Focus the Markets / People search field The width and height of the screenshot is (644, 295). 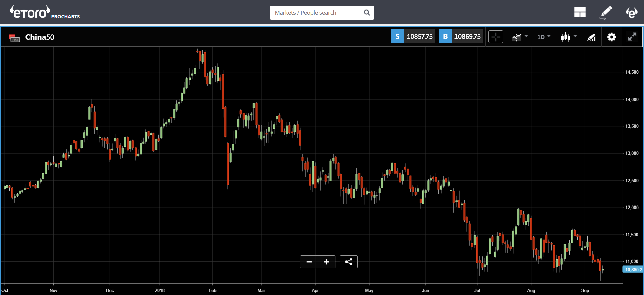pos(322,13)
